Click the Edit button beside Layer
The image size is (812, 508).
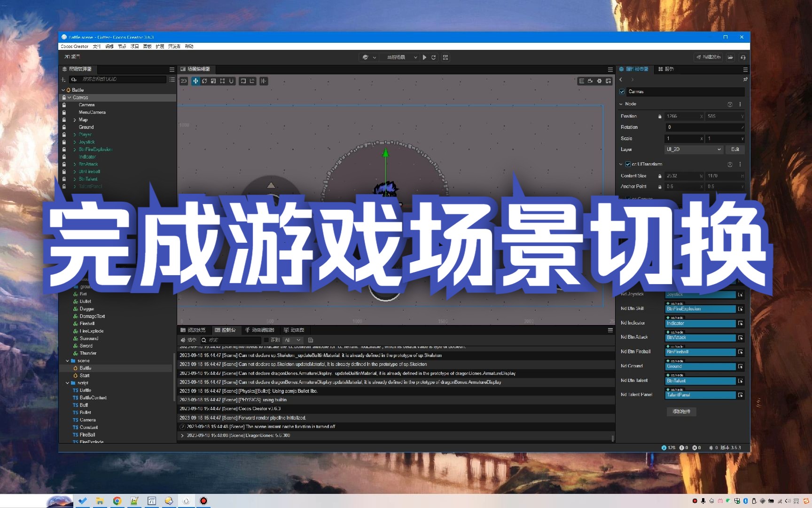(734, 150)
